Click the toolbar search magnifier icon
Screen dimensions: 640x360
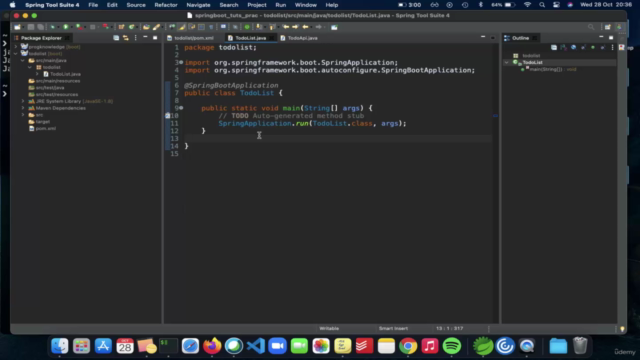(x=591, y=27)
